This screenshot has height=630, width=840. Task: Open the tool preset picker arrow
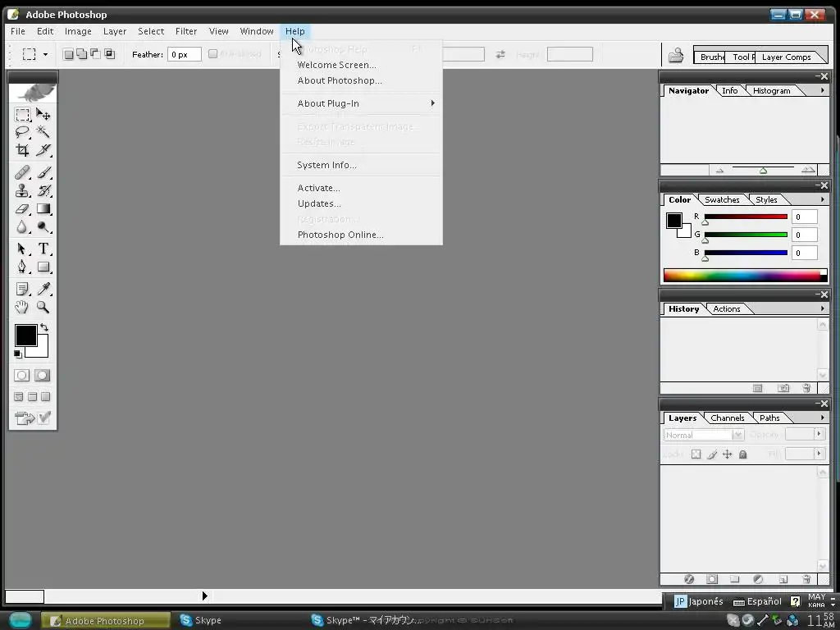pos(46,54)
